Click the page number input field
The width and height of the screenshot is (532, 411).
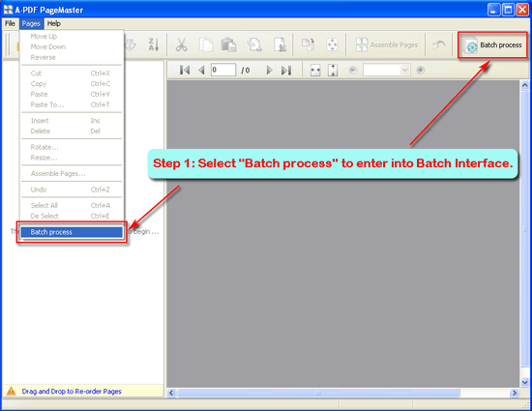(x=223, y=70)
